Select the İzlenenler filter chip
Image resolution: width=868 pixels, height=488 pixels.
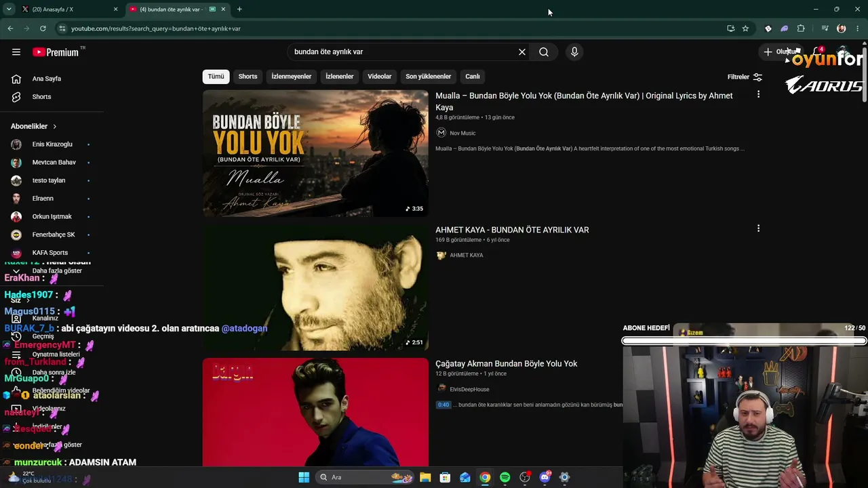coord(339,77)
